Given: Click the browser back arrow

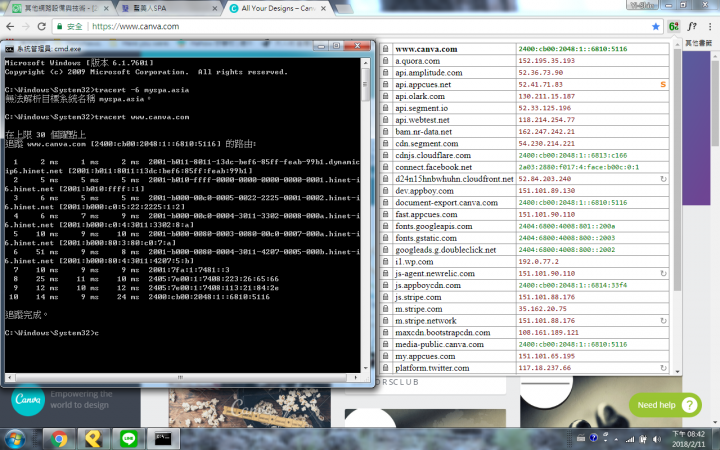Looking at the screenshot, I should point(10,27).
